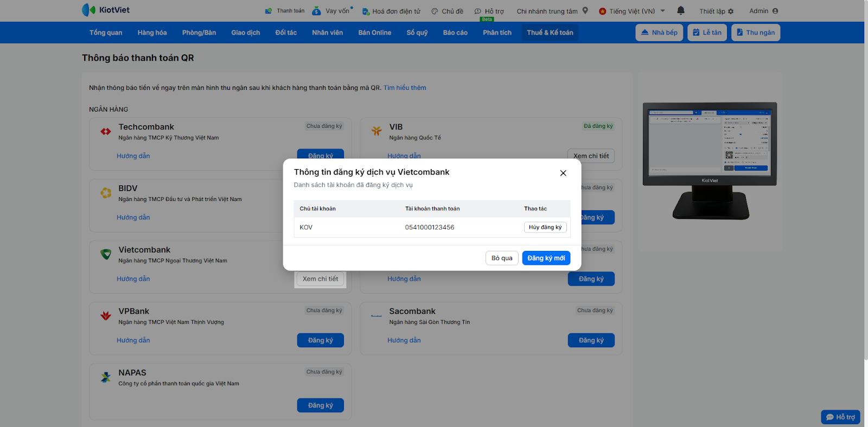Open VPBank Hướng dẫn guide
Screen dimensions: 868x427
pyautogui.click(x=133, y=340)
